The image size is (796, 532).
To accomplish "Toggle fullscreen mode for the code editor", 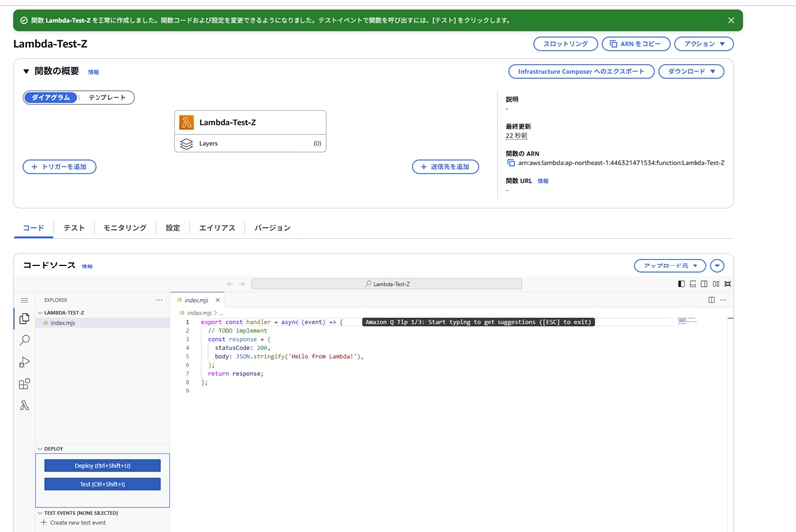I will point(728,284).
